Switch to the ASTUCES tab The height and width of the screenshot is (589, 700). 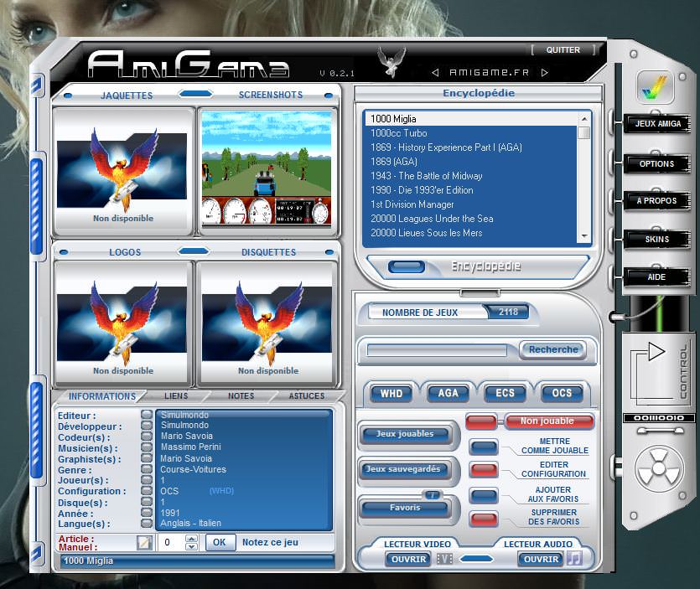(x=307, y=395)
